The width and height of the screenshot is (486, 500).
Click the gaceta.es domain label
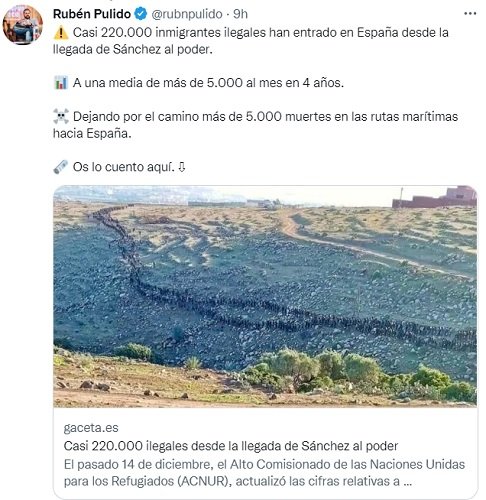coord(91,428)
